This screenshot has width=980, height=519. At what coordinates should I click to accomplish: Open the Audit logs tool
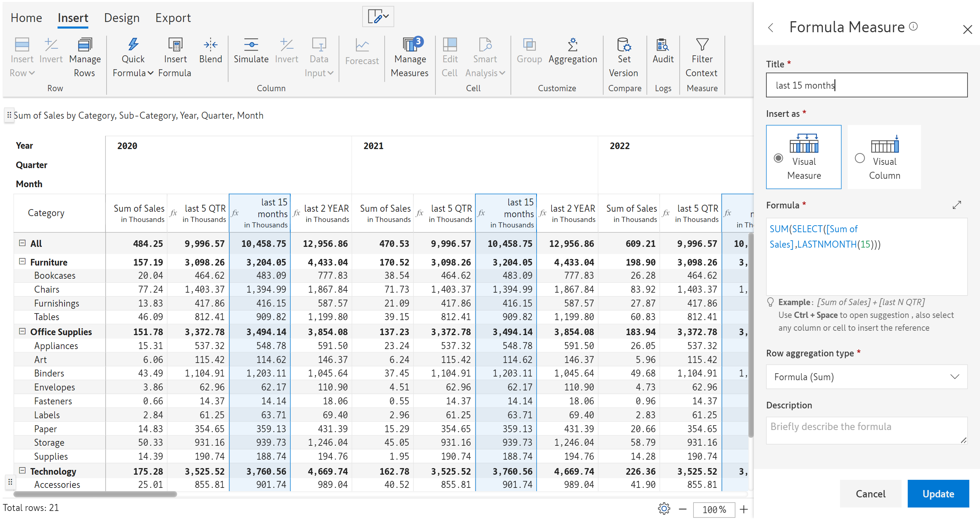pyautogui.click(x=663, y=45)
